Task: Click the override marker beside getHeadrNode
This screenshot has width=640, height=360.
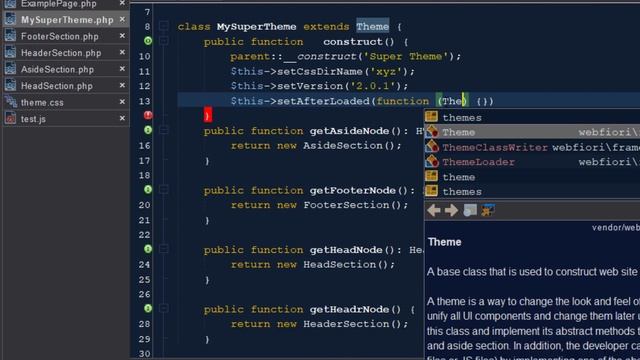Action: (x=148, y=309)
